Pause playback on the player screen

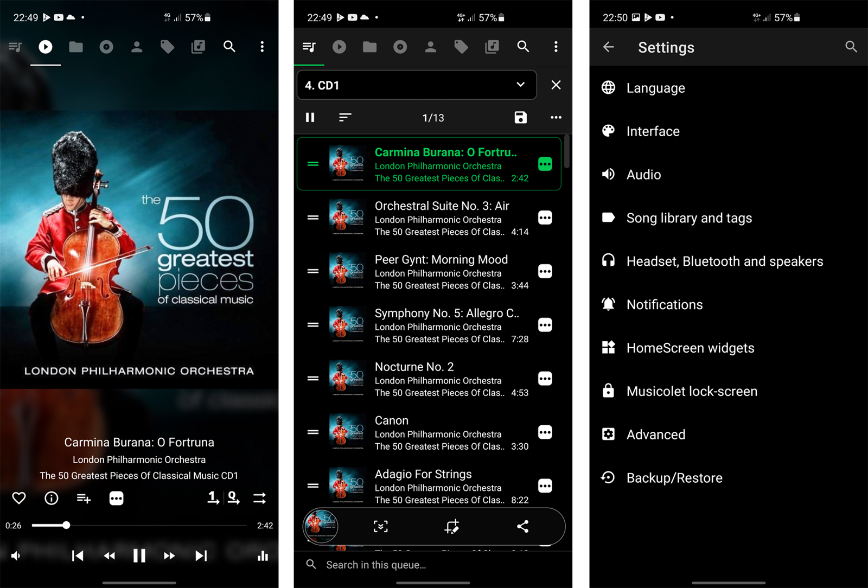(x=139, y=555)
